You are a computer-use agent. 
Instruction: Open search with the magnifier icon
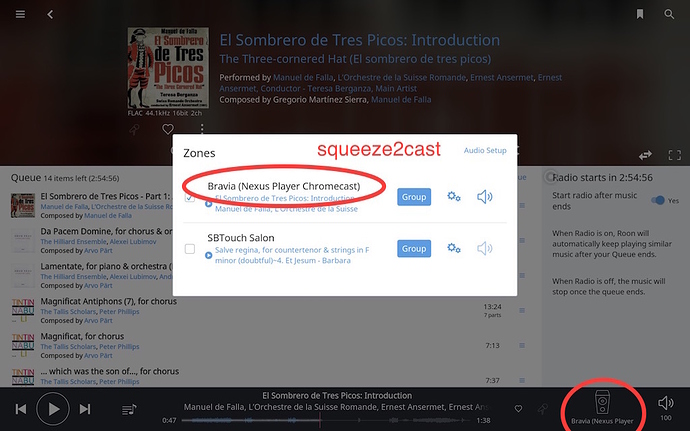point(669,14)
